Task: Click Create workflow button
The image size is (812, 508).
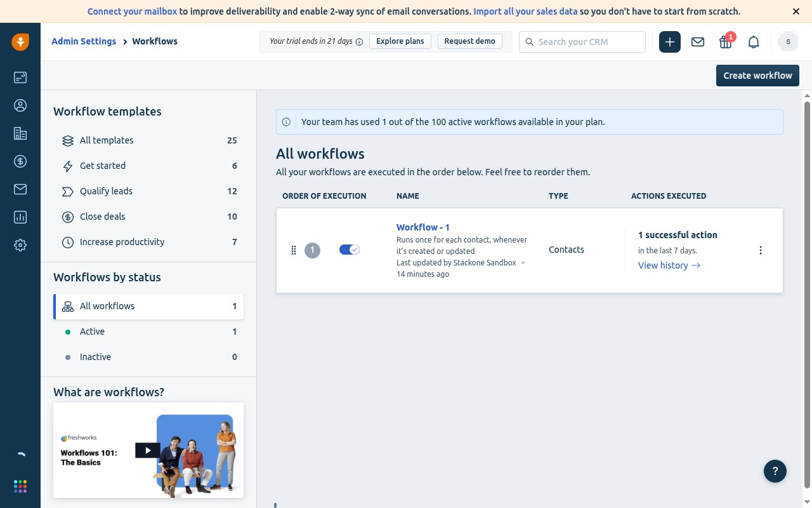Action: click(x=757, y=76)
